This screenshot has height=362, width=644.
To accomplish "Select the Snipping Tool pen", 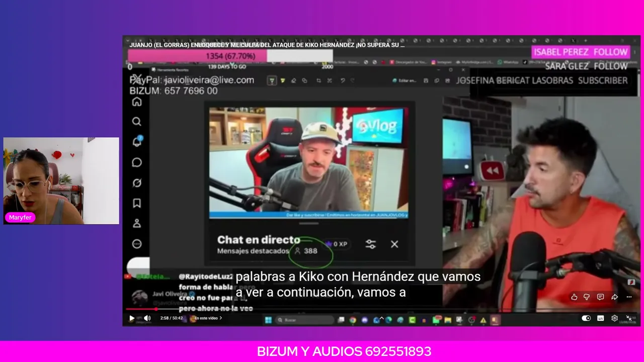I will tap(272, 80).
